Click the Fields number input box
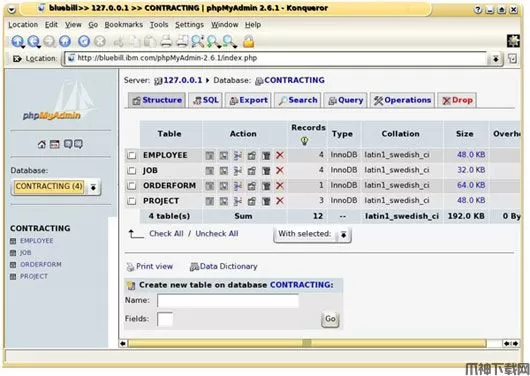Image resolution: width=530 pixels, height=376 pixels. coord(165,319)
